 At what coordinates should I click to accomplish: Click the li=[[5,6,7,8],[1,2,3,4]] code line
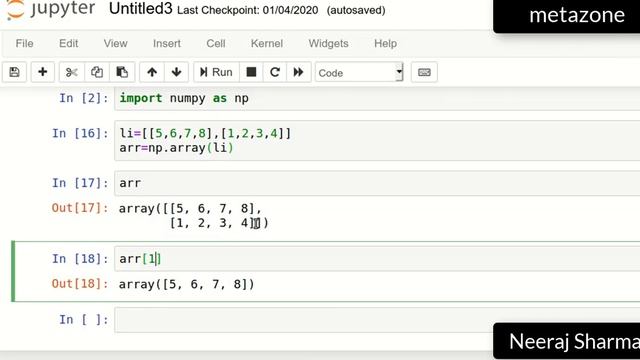coord(205,133)
